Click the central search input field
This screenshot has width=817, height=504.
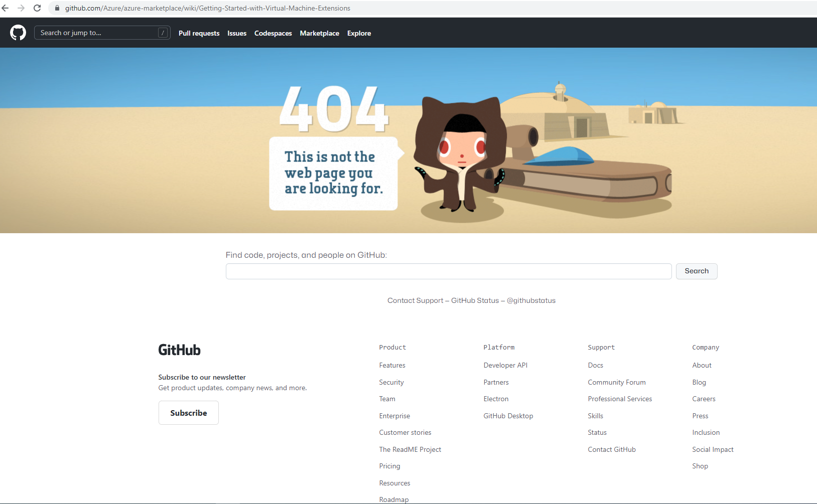448,271
